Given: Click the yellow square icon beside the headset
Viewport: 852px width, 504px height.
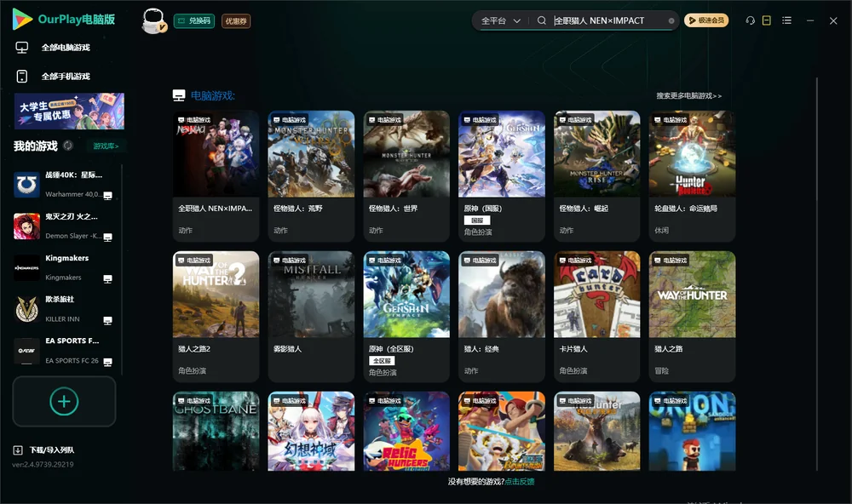Looking at the screenshot, I should [767, 20].
